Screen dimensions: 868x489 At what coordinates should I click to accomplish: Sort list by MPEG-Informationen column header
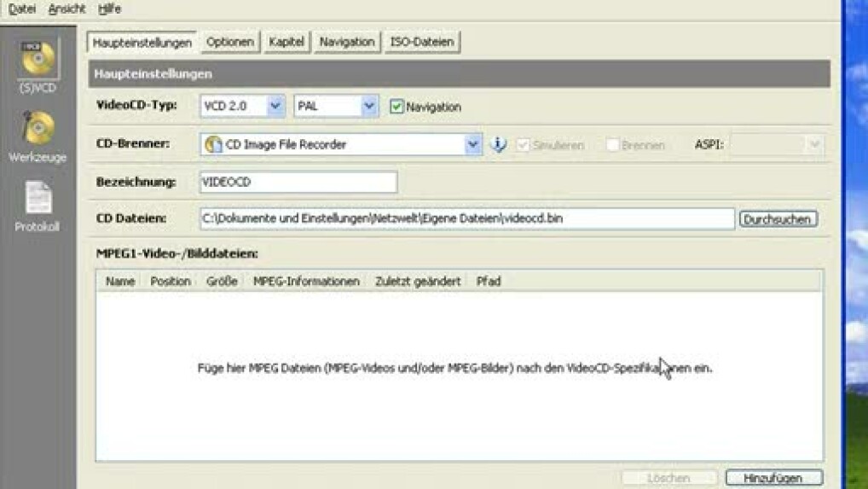point(306,281)
